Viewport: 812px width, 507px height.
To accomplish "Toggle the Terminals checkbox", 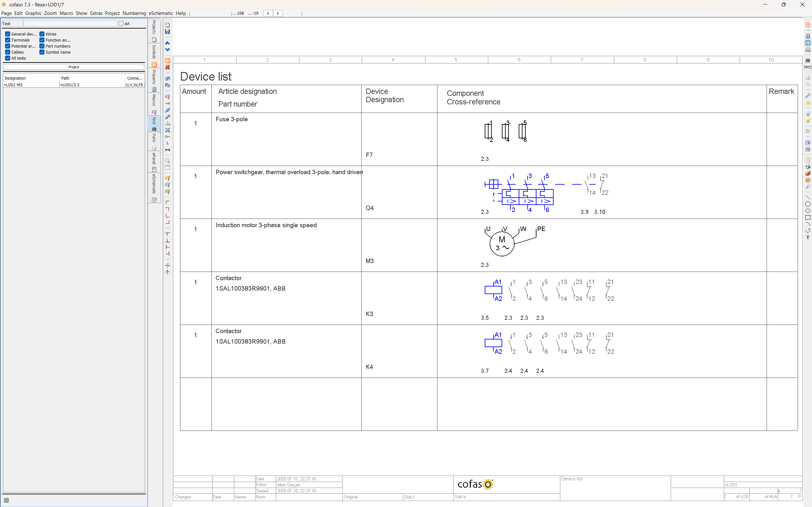I will [x=7, y=40].
